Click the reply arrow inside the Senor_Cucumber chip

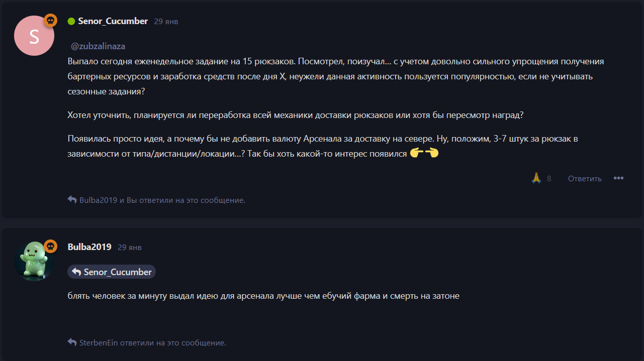click(x=76, y=272)
